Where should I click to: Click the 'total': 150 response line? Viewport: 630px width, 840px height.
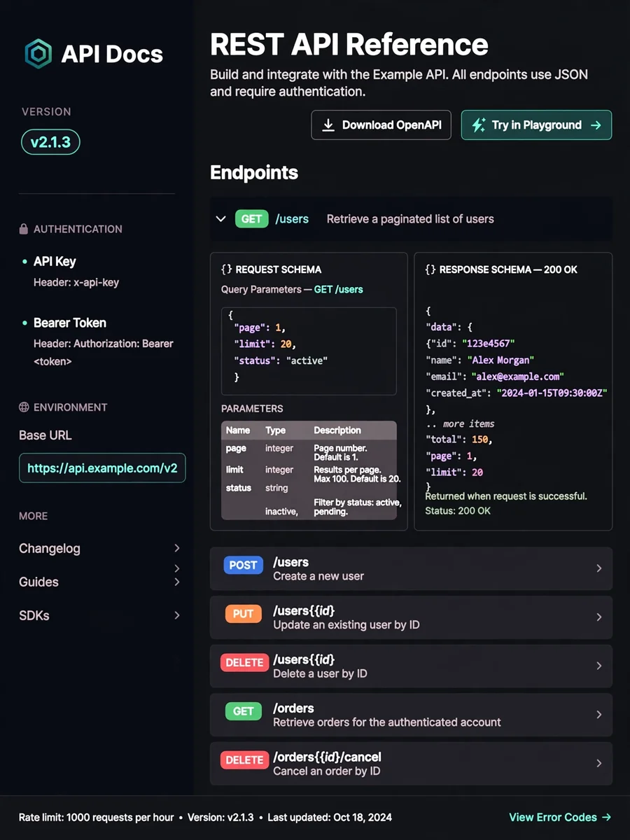[x=458, y=440]
